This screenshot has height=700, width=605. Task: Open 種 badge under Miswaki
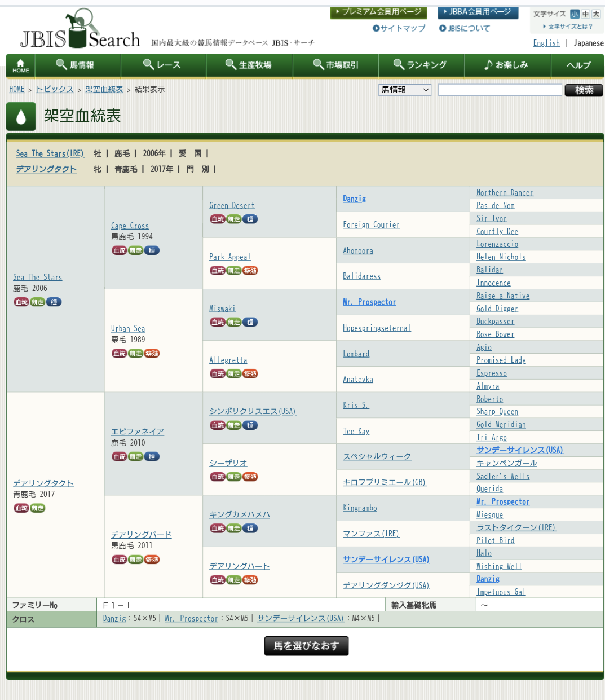[x=250, y=322]
